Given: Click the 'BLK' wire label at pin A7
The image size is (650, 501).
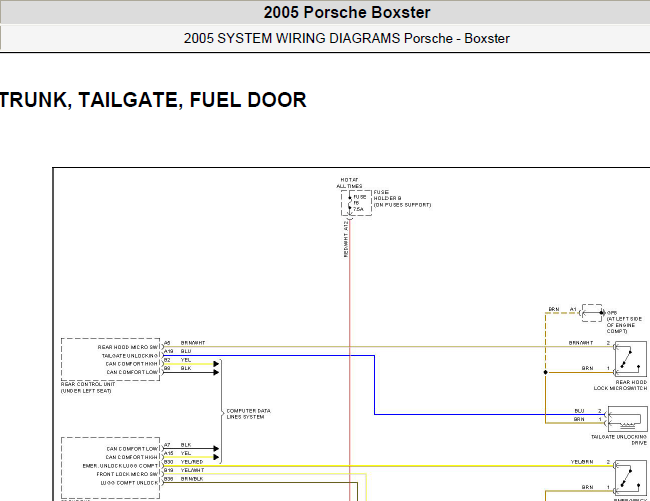Looking at the screenshot, I should [x=186, y=445].
